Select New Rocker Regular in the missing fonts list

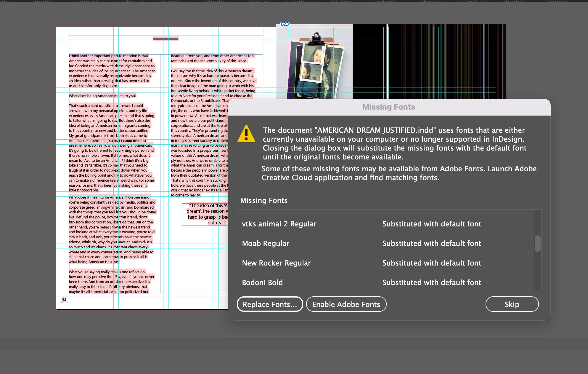click(276, 263)
